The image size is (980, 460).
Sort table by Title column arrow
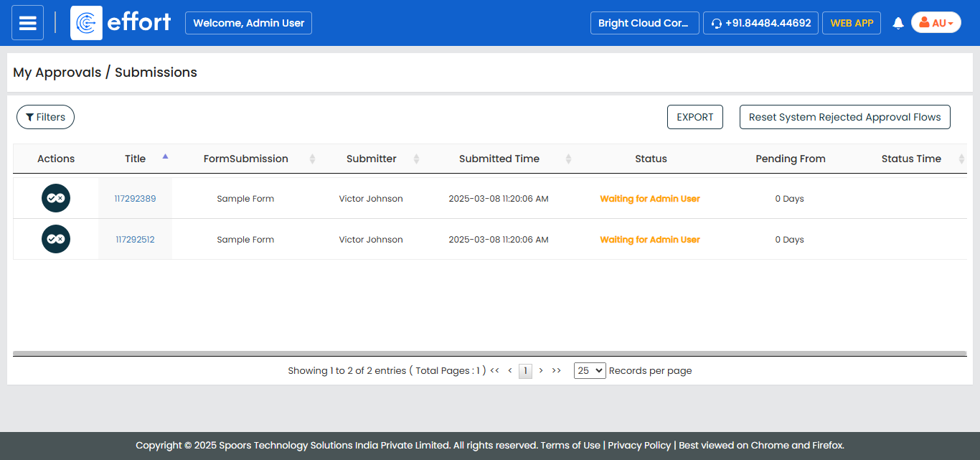(x=166, y=156)
